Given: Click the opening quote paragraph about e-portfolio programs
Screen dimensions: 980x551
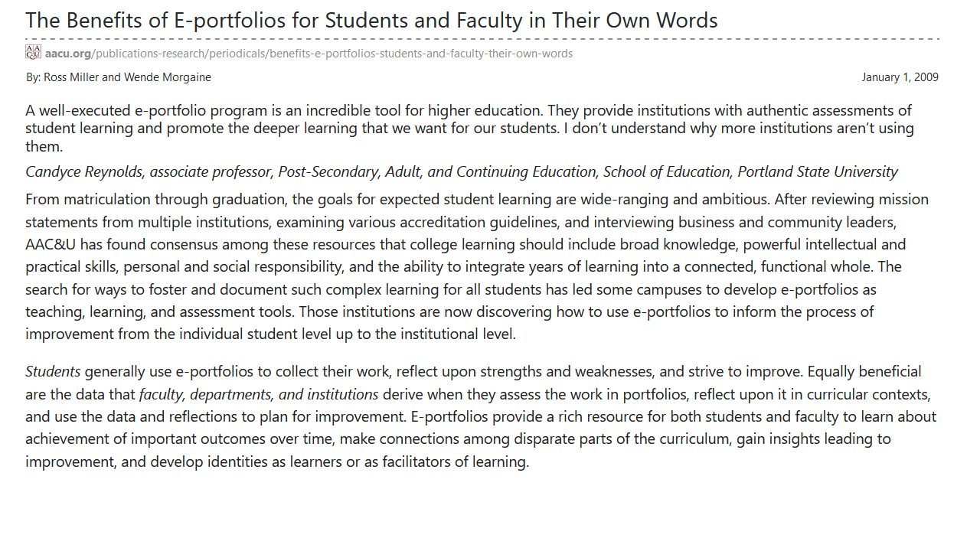Looking at the screenshot, I should (x=469, y=128).
